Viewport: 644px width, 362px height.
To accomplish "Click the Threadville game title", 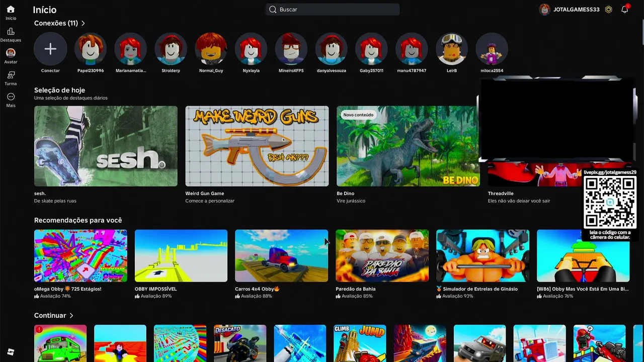I will pyautogui.click(x=501, y=194).
